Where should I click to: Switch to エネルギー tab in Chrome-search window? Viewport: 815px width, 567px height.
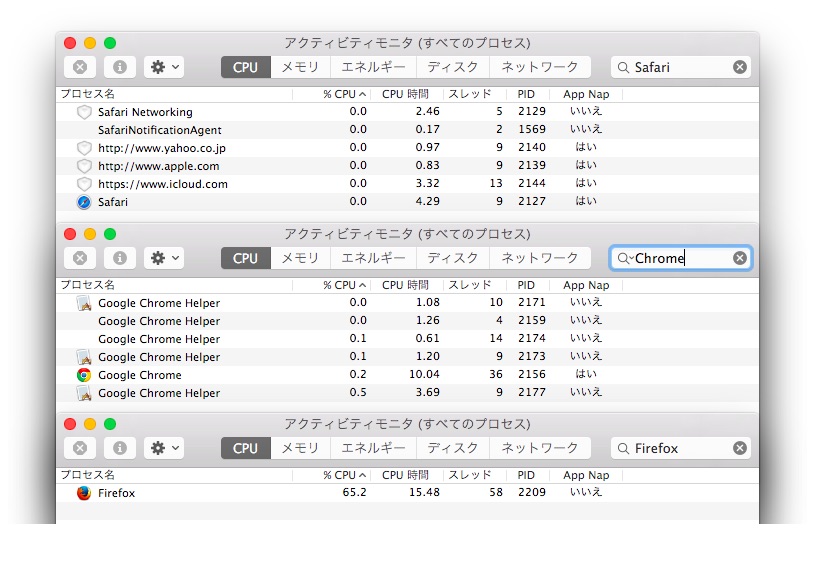tap(374, 258)
